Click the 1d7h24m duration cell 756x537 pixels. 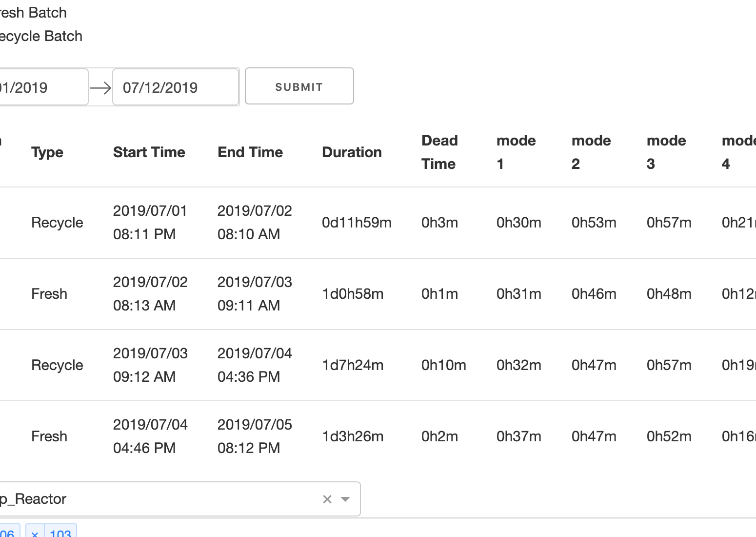click(x=353, y=365)
